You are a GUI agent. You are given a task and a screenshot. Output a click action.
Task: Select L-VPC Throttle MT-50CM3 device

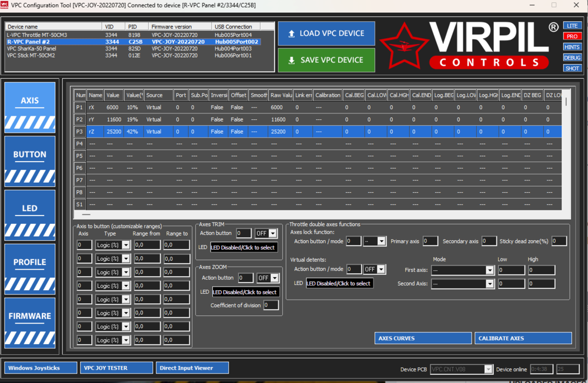pyautogui.click(x=133, y=35)
